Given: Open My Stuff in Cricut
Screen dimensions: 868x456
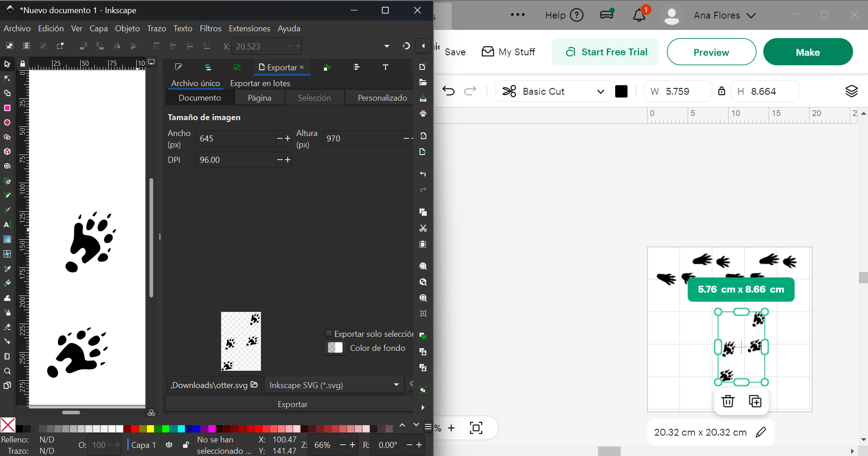Looking at the screenshot, I should coord(508,52).
